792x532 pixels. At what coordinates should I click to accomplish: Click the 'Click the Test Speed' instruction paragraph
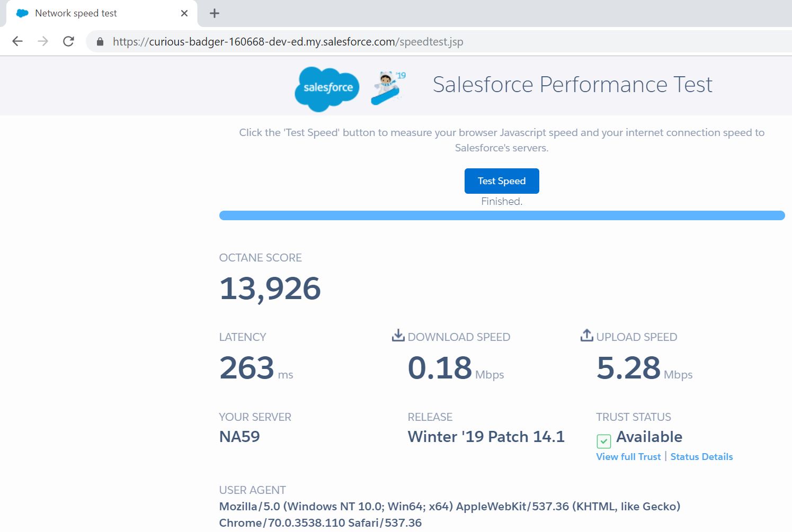(x=502, y=140)
